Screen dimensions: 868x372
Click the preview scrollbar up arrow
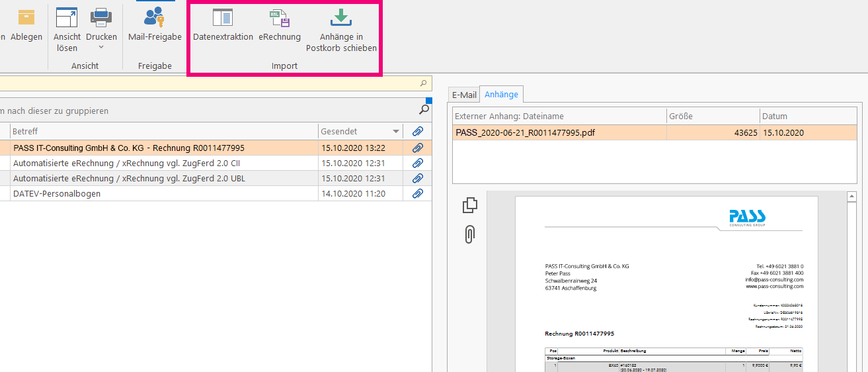click(852, 197)
